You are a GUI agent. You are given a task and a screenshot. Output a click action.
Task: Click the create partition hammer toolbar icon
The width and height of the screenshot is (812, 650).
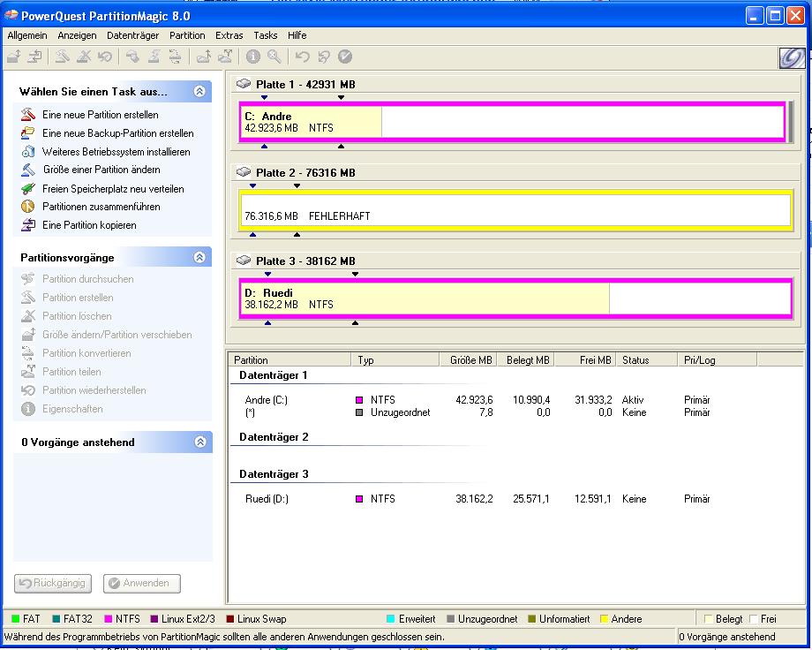(x=63, y=56)
